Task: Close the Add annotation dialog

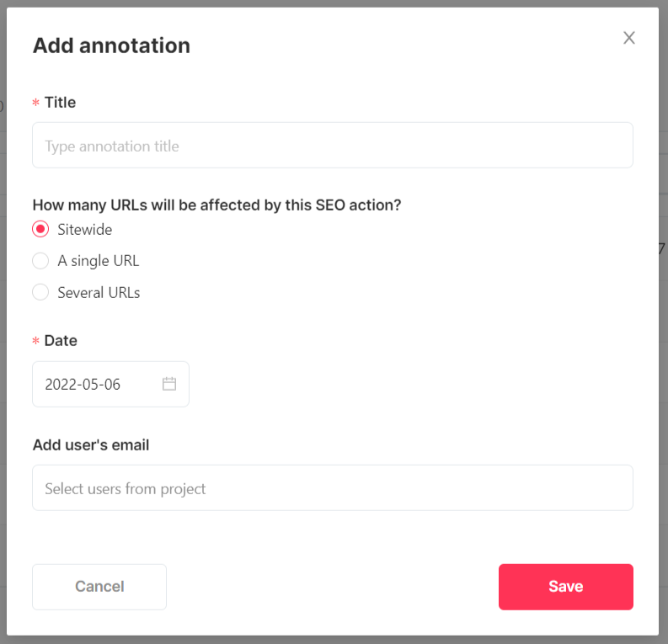Action: click(628, 38)
